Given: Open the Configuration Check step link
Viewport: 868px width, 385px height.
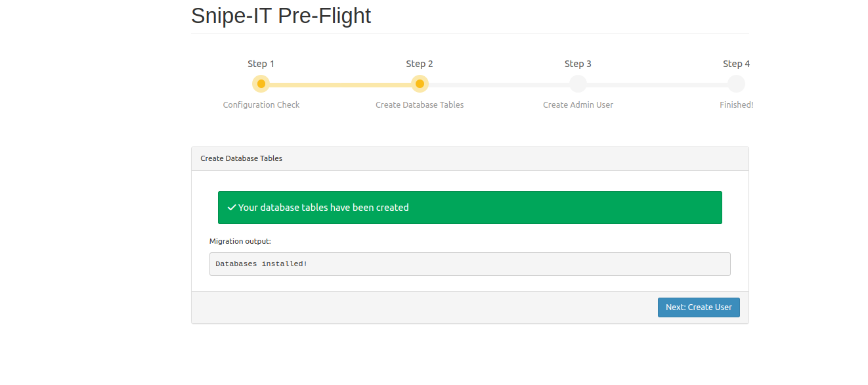Looking at the screenshot, I should click(261, 105).
